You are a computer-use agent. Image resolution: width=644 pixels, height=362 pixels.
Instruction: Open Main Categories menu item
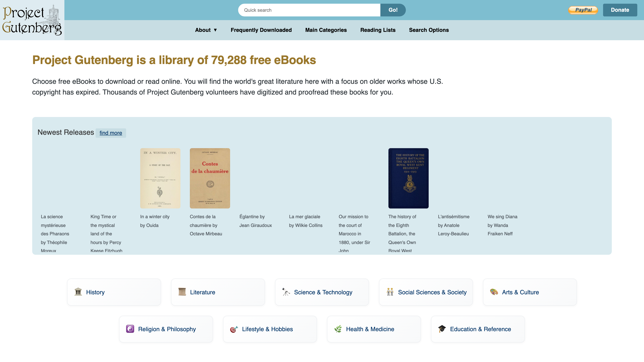coord(326,30)
